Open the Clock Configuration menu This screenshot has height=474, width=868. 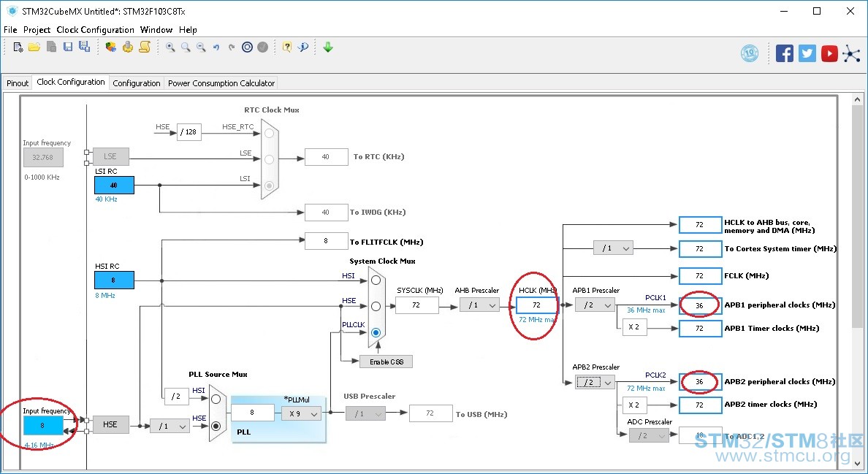tap(95, 30)
